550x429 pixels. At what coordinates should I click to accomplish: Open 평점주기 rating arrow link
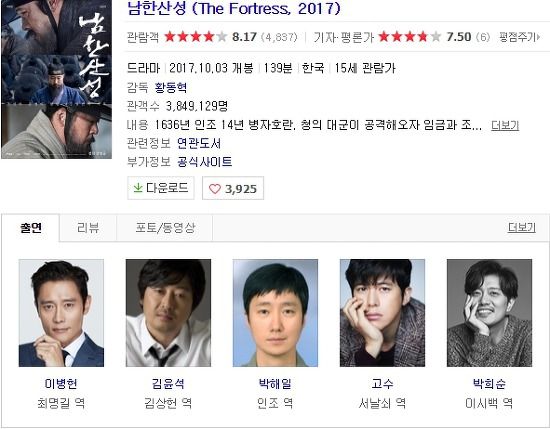click(x=520, y=36)
